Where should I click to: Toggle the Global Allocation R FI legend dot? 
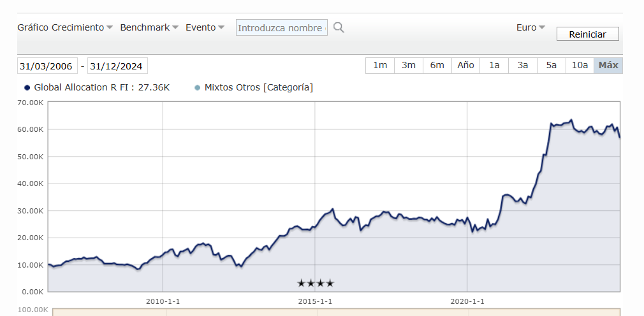[x=27, y=87]
